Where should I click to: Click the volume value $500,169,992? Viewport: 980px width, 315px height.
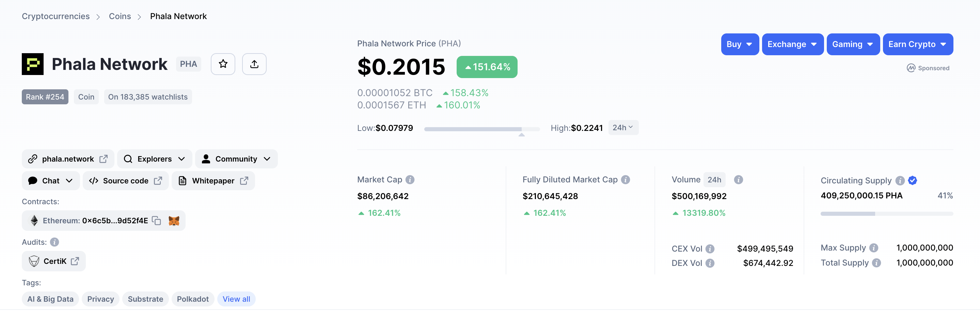699,196
